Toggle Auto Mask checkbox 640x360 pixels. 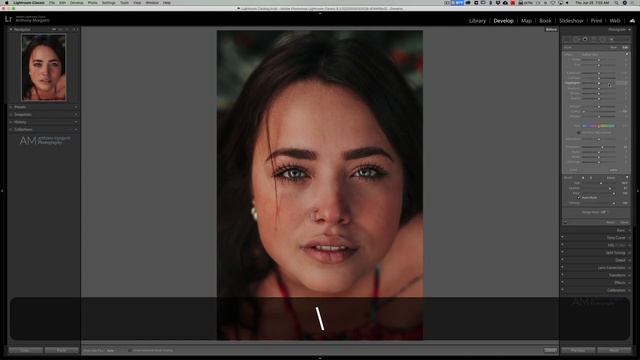coord(579,198)
